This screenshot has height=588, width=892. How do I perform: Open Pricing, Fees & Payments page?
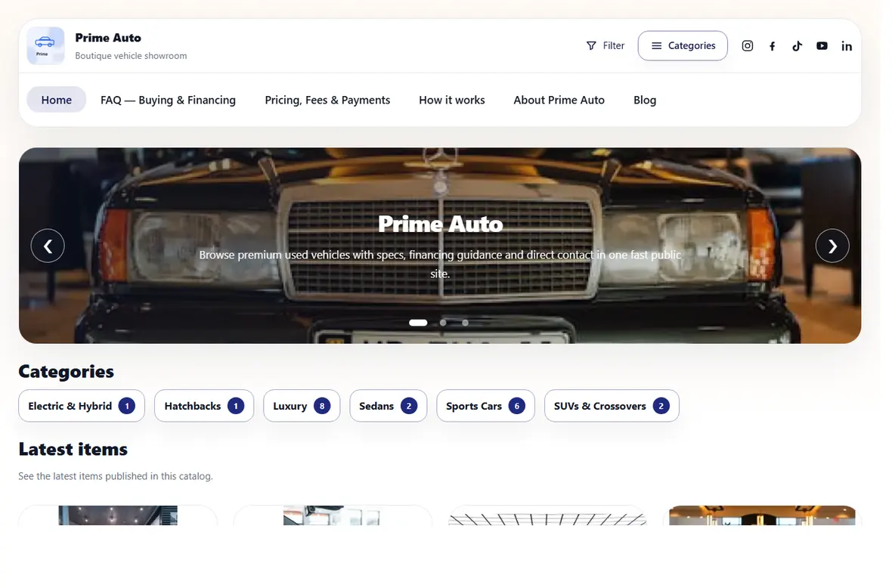coord(327,100)
